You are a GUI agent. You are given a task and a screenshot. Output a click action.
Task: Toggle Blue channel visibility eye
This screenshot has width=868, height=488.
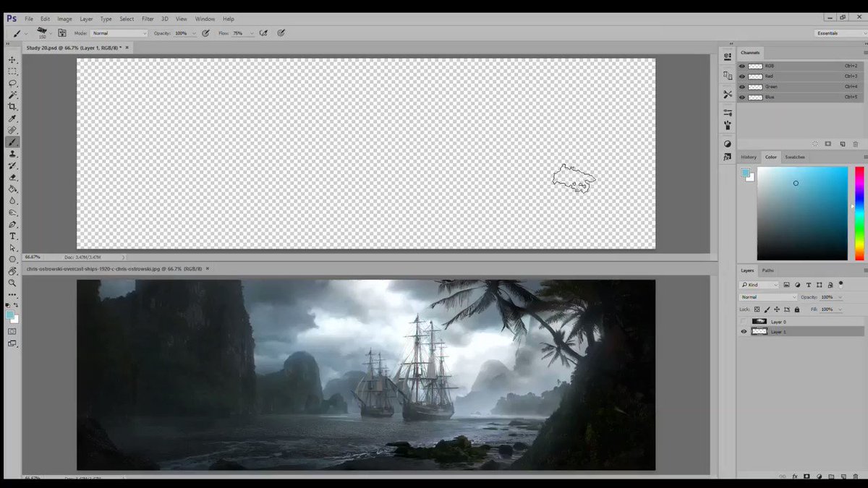pyautogui.click(x=742, y=97)
